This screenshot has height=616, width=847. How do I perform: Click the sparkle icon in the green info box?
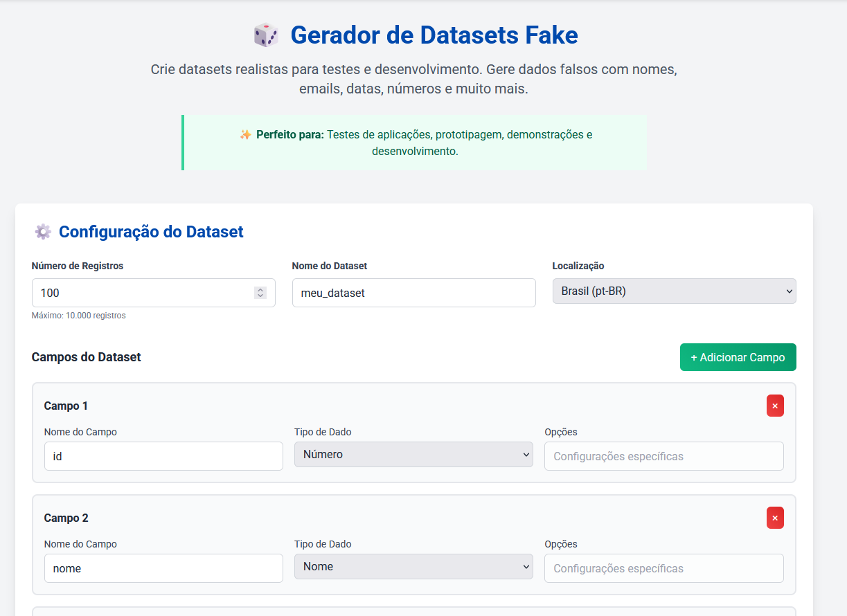click(246, 136)
